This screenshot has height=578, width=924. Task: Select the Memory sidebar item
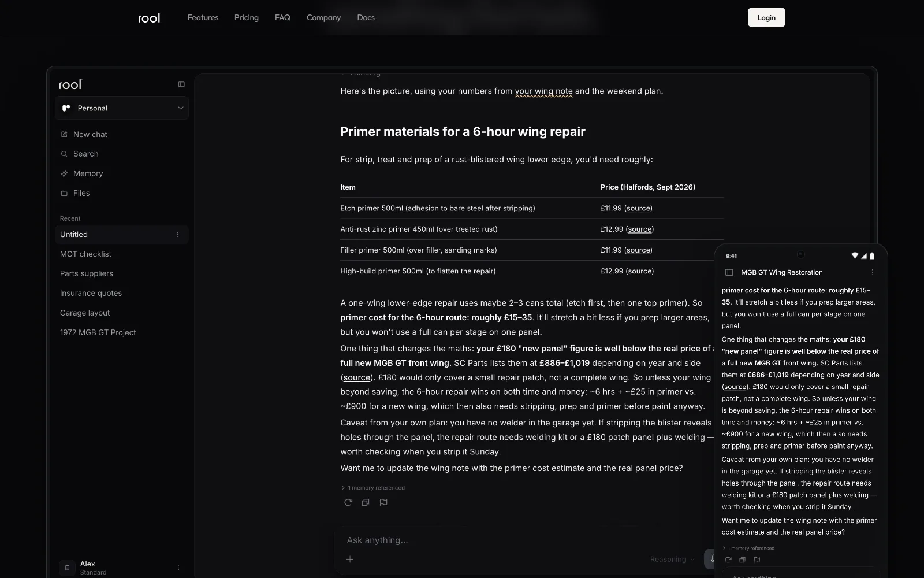tap(122, 173)
